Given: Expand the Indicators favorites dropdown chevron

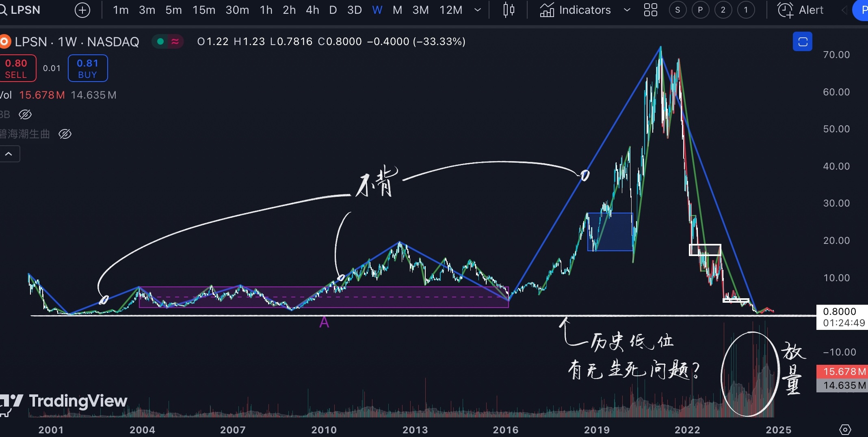Looking at the screenshot, I should click(627, 10).
